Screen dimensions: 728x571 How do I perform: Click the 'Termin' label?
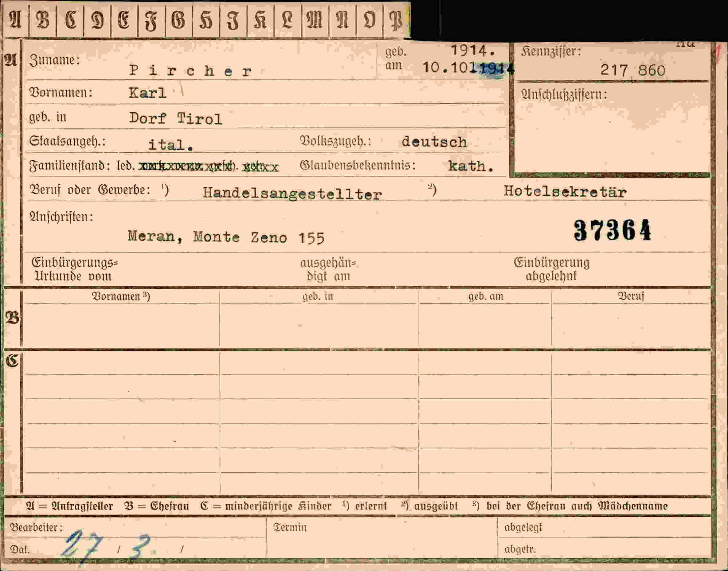[290, 527]
